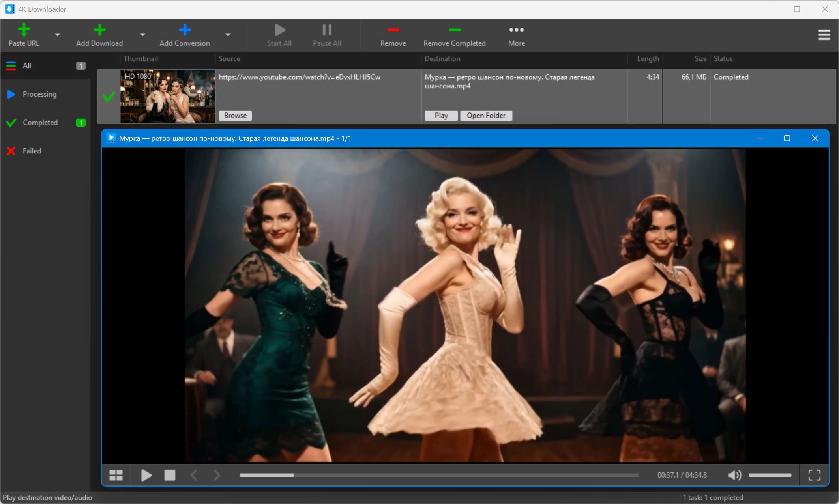Click the Start All toolbar button
This screenshot has width=839, height=504.
coord(279,35)
